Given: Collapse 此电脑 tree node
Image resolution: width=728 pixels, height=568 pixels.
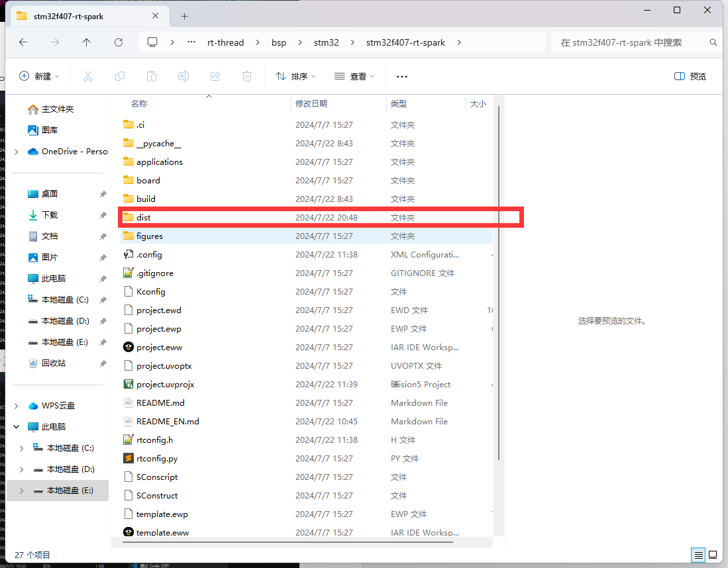Looking at the screenshot, I should click(x=17, y=427).
